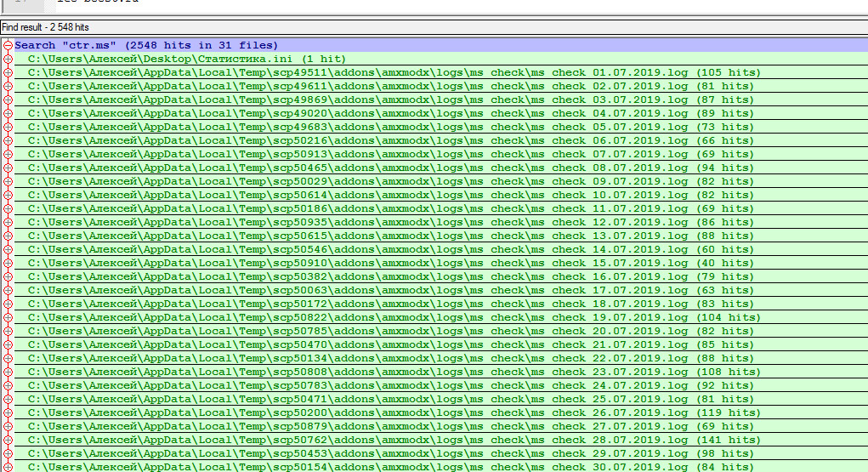Select row with 26.07.2019.log (119 hits)
This screenshot has width=868, height=472.
tap(440, 413)
